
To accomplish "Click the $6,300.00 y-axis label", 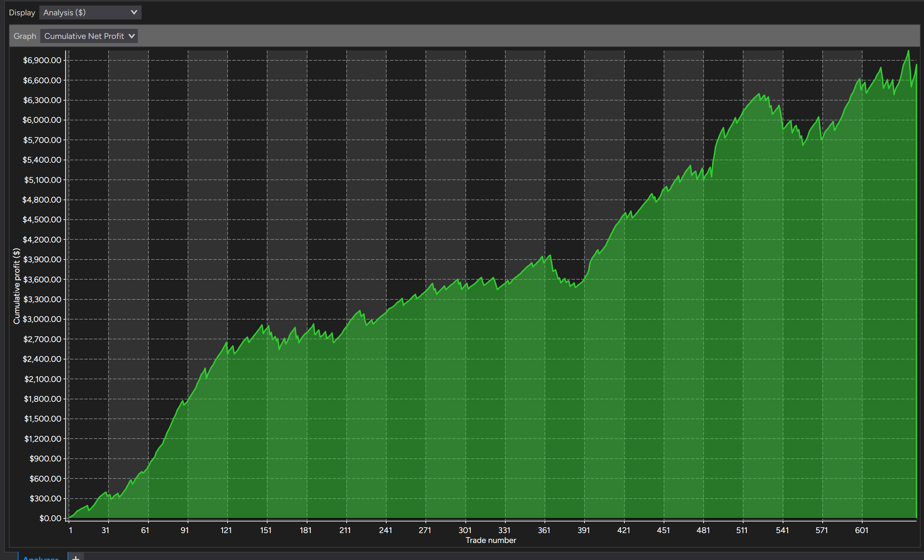I will [x=42, y=100].
